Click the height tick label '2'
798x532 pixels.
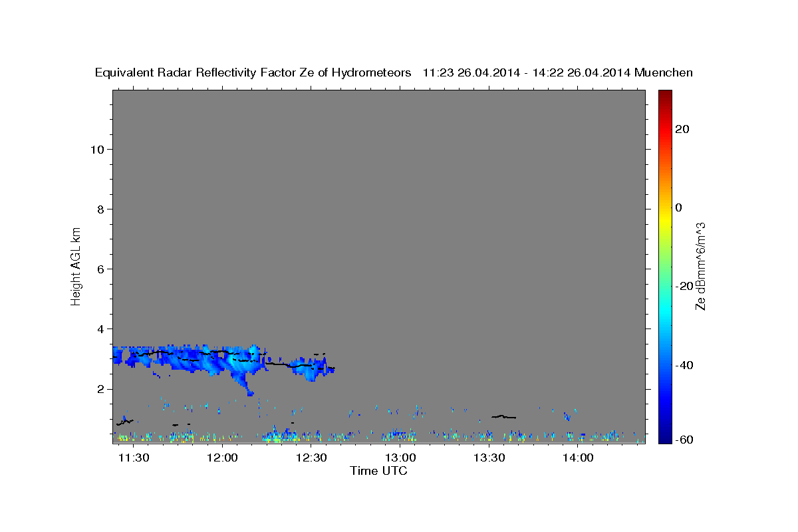(100, 389)
